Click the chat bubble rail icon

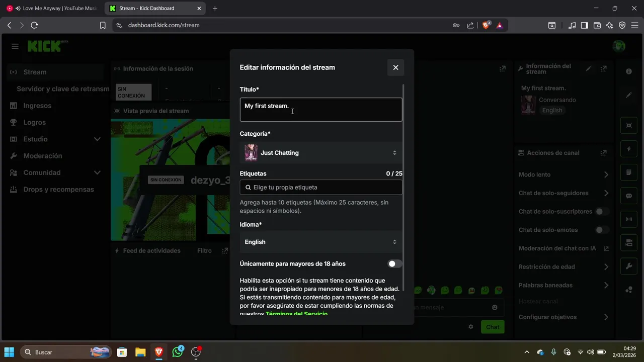pos(629,196)
